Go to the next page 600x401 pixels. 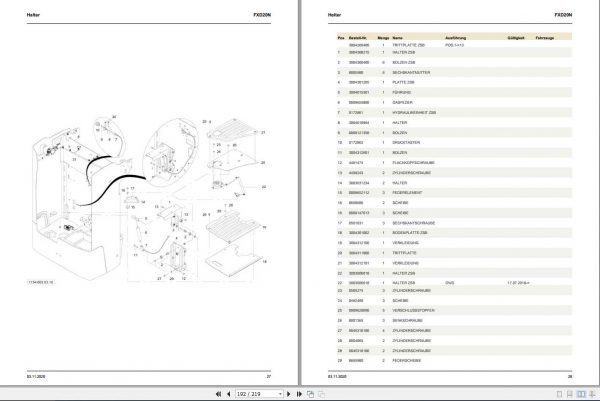tap(289, 394)
